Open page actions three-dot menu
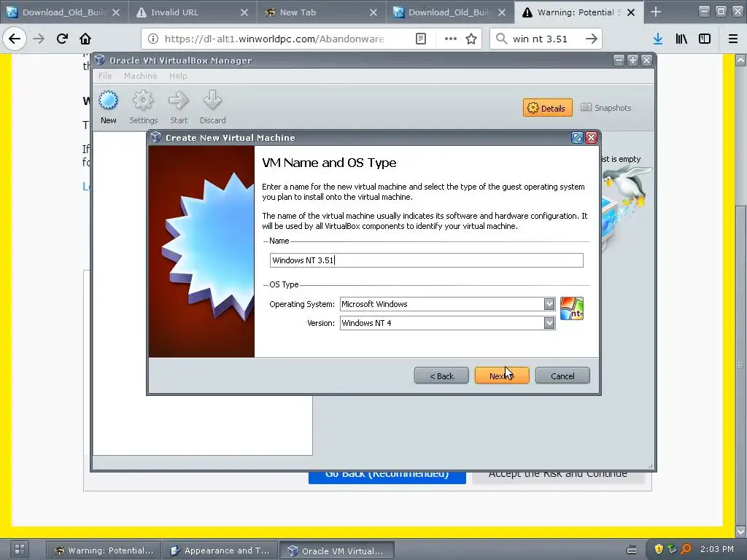Screen dimensions: 747x560 [x=451, y=39]
